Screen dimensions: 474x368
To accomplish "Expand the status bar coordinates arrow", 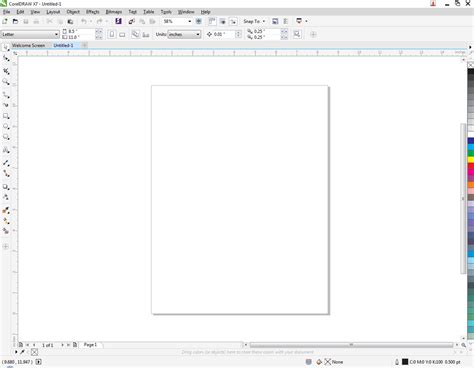I will 39,362.
